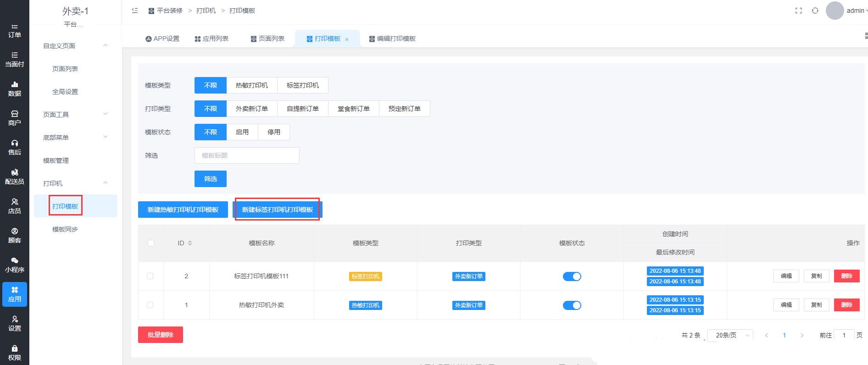Click the blue 筛选 filter button
Screen dimensions: 868x365
[211, 179]
